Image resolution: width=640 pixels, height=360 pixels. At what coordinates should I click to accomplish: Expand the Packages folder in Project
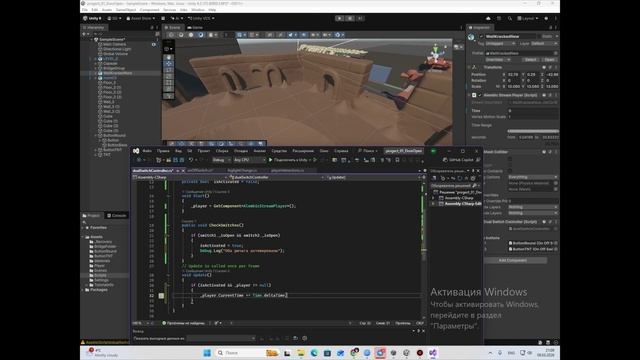[83, 290]
